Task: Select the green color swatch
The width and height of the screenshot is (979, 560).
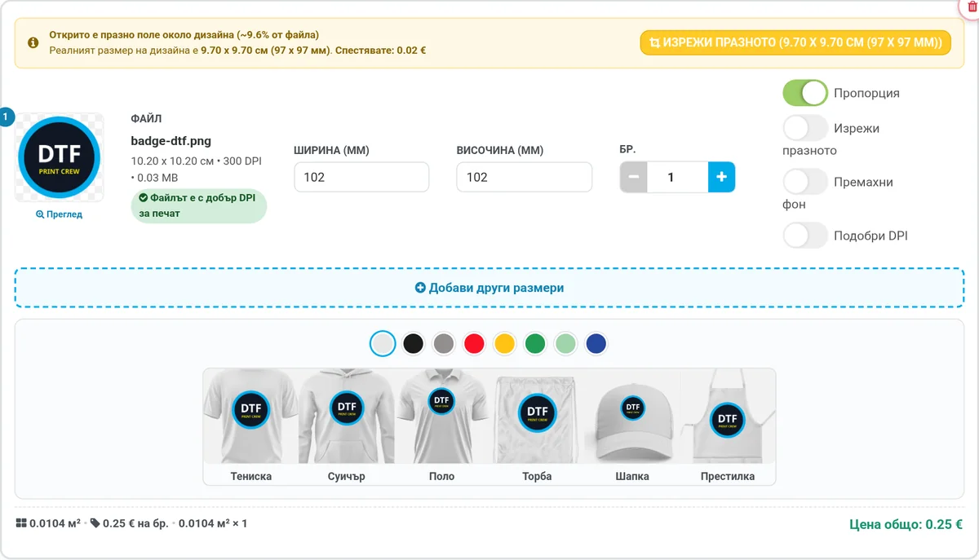Action: click(x=535, y=343)
